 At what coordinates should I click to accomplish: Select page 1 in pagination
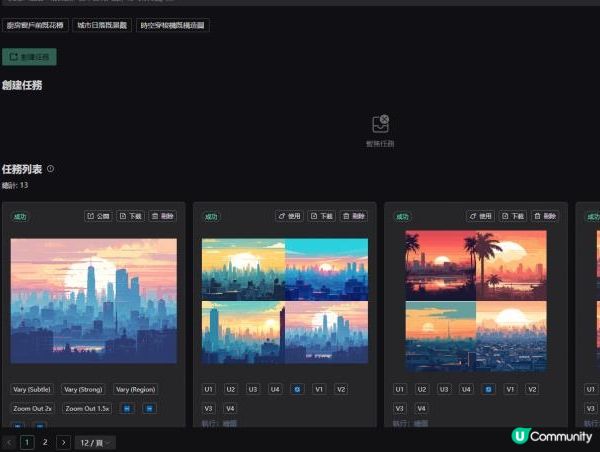click(x=27, y=442)
